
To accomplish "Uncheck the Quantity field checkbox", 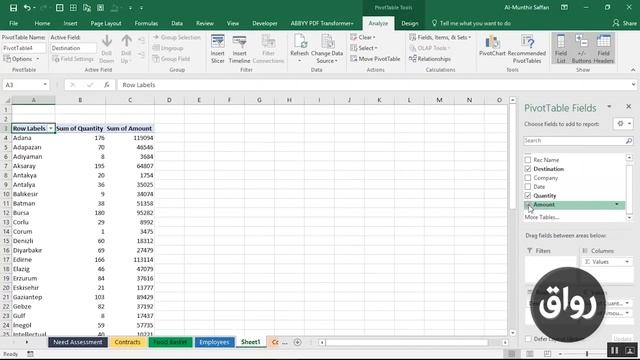I will pyautogui.click(x=528, y=196).
